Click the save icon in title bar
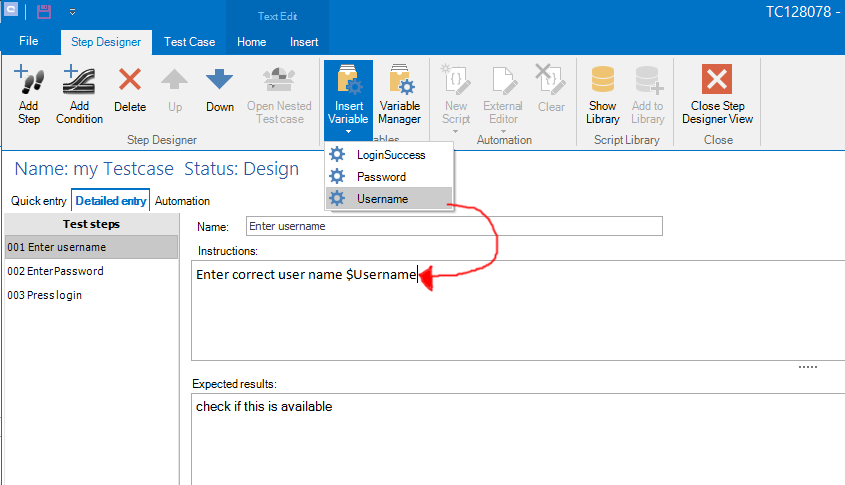Viewport: 845px width, 485px height. click(44, 13)
